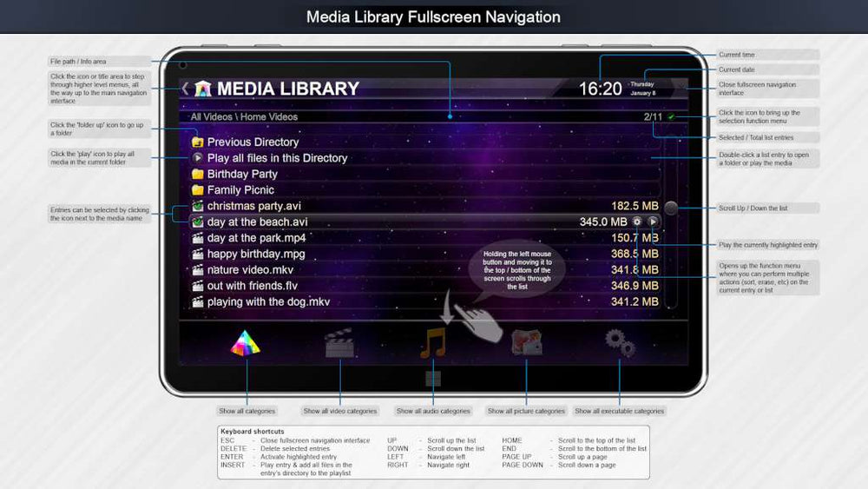Click the Family Picnic folder icon

click(x=198, y=190)
